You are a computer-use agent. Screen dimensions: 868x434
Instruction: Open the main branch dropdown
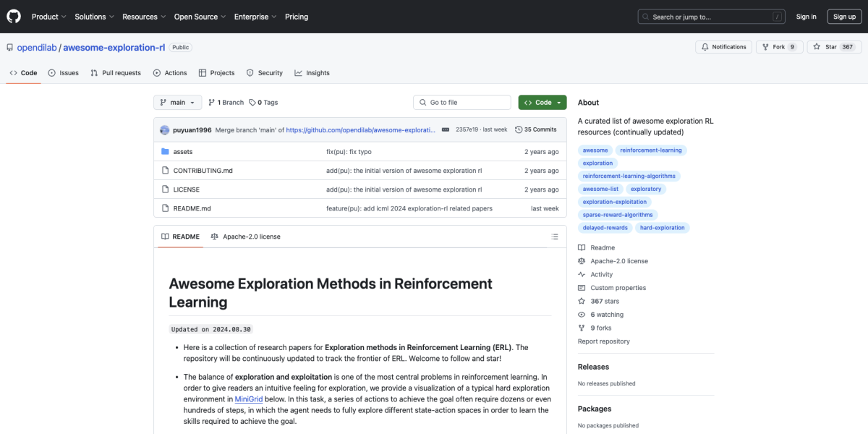176,103
